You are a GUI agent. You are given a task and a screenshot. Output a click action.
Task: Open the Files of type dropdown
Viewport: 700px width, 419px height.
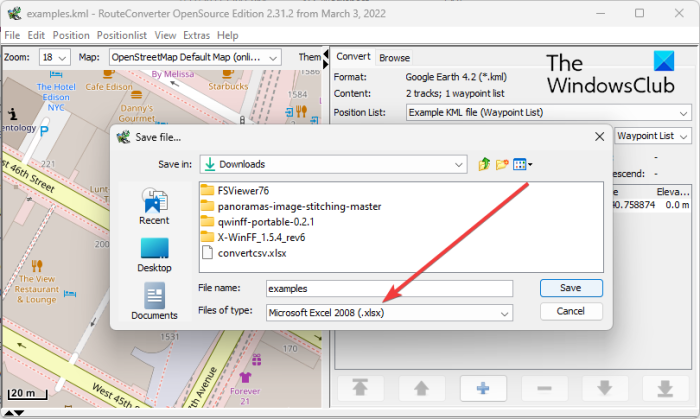pyautogui.click(x=504, y=313)
